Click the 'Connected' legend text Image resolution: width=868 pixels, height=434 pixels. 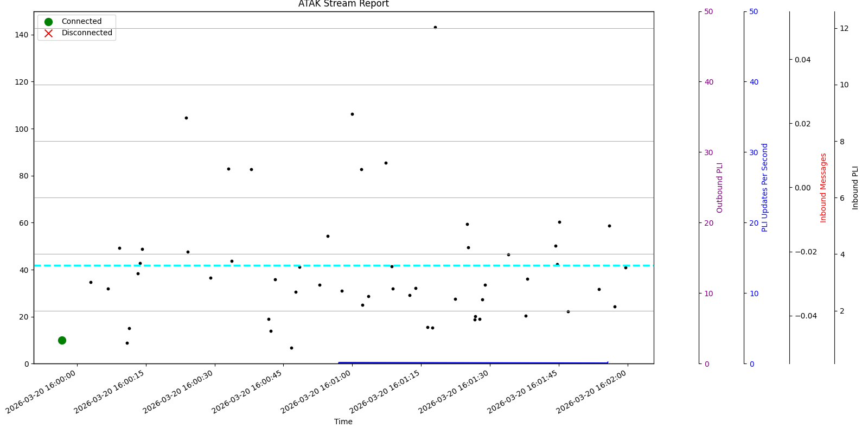click(x=81, y=22)
